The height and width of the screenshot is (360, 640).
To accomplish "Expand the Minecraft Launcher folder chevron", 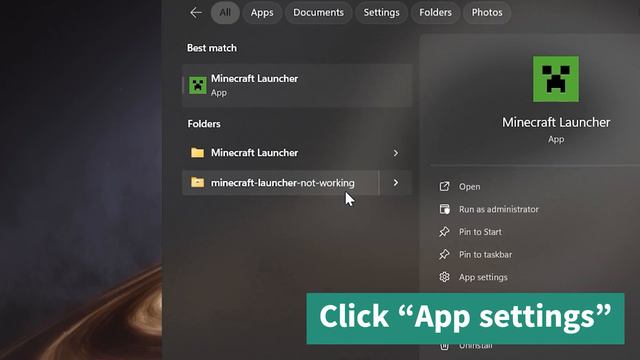I will 396,153.
